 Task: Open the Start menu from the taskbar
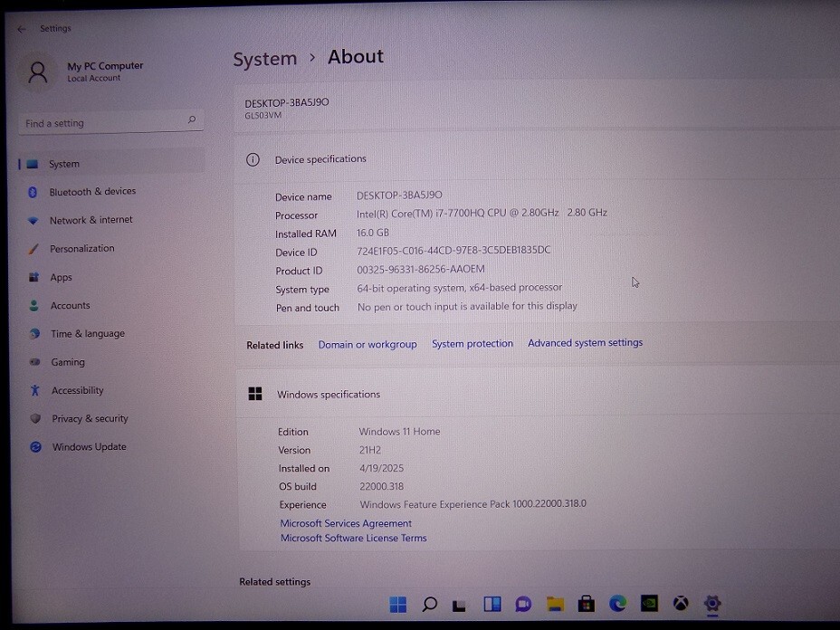398,605
